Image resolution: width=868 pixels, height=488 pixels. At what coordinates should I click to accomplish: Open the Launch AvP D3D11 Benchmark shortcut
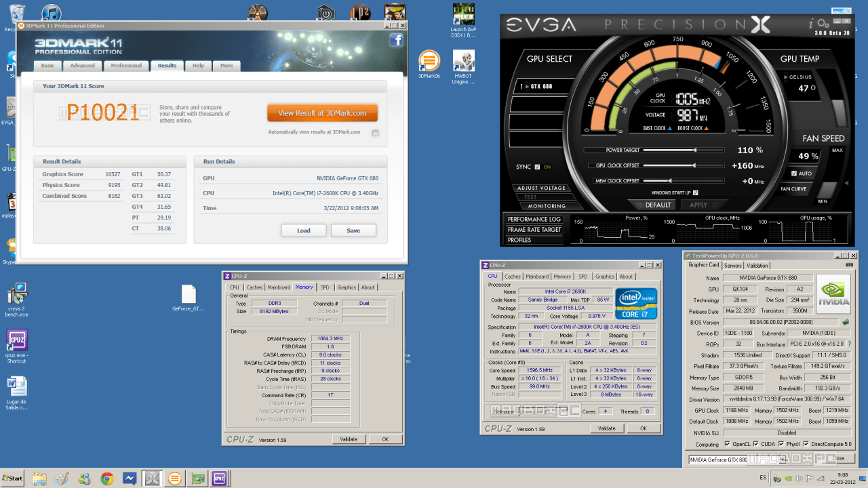click(463, 20)
